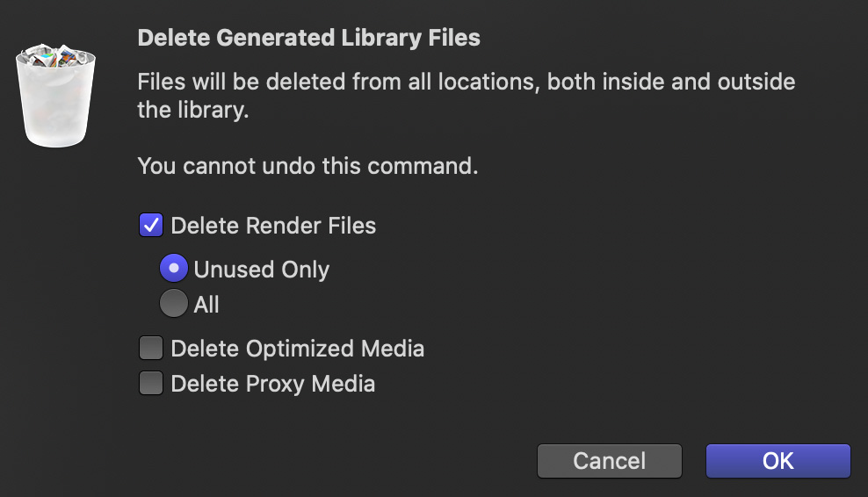868x497 pixels.
Task: Tick the Delete Proxy Media checkbox
Action: [150, 383]
